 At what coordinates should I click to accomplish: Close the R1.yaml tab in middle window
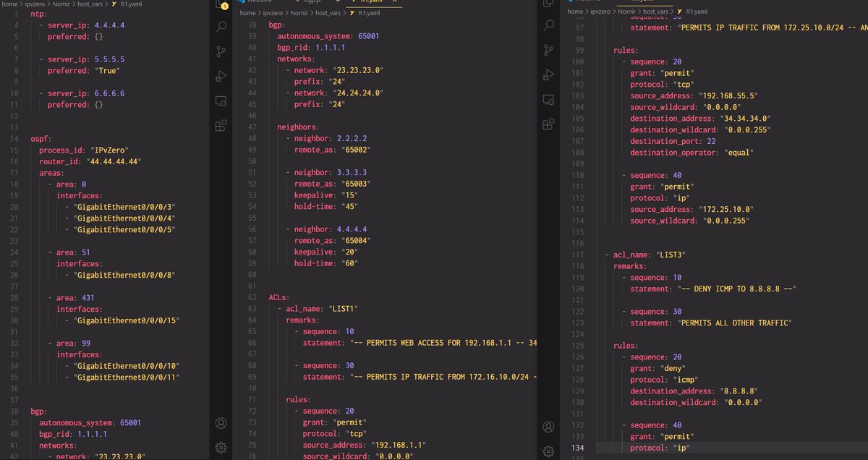click(x=395, y=2)
